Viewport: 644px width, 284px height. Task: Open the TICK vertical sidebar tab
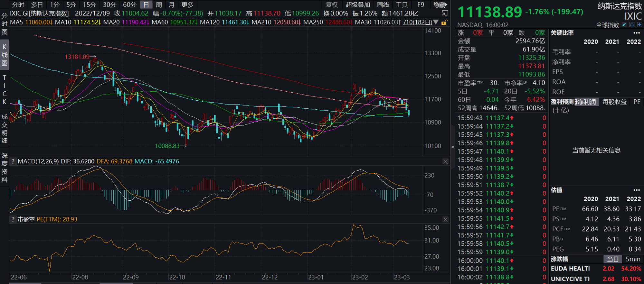point(5,90)
